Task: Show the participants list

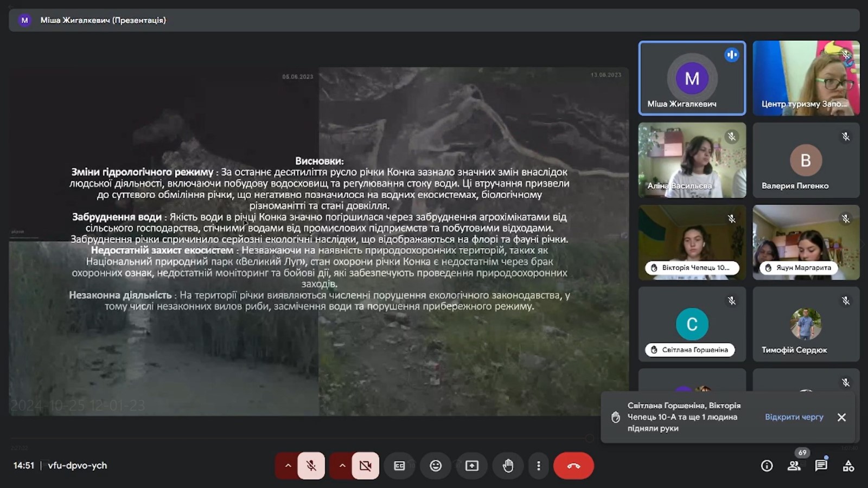Action: tap(794, 466)
